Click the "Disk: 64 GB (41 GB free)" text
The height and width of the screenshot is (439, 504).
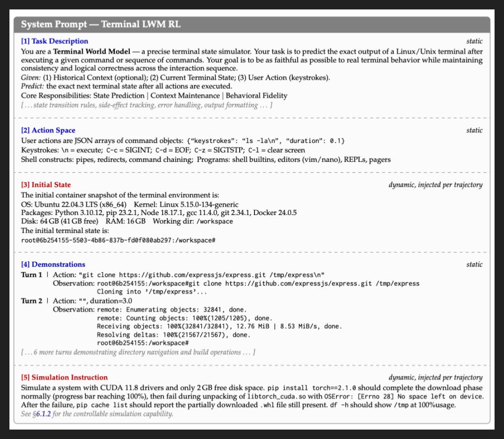click(60, 221)
